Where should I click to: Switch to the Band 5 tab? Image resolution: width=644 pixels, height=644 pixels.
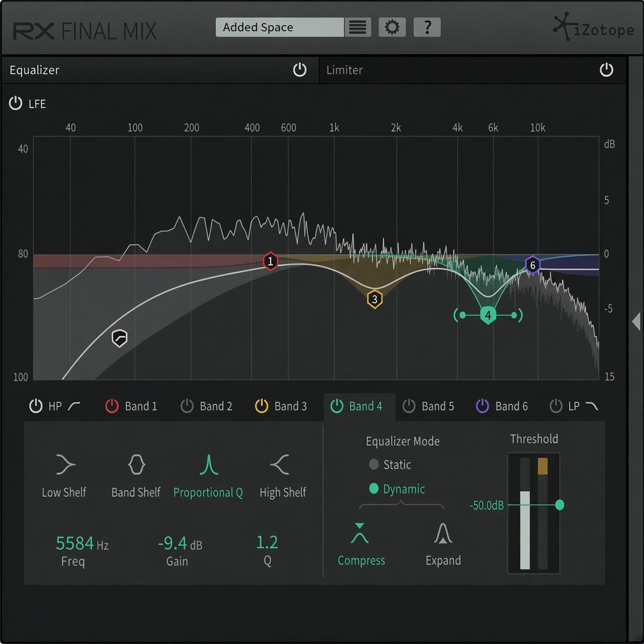[x=438, y=406]
